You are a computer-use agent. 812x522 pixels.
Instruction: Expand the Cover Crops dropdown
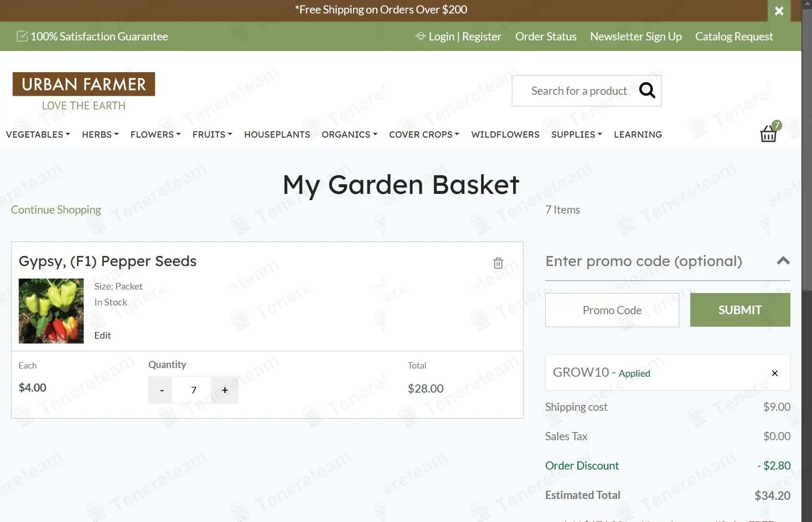[x=424, y=135]
